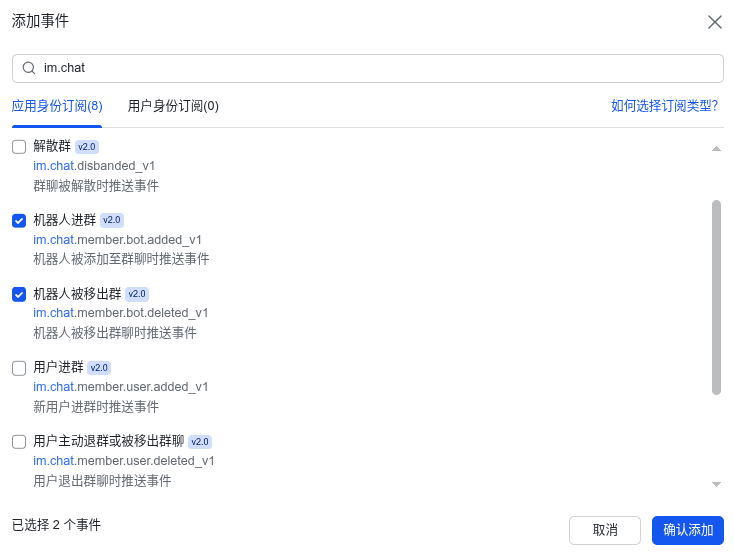Screen dimensions: 734x553
Task: Close the add event dialog
Action: [715, 22]
